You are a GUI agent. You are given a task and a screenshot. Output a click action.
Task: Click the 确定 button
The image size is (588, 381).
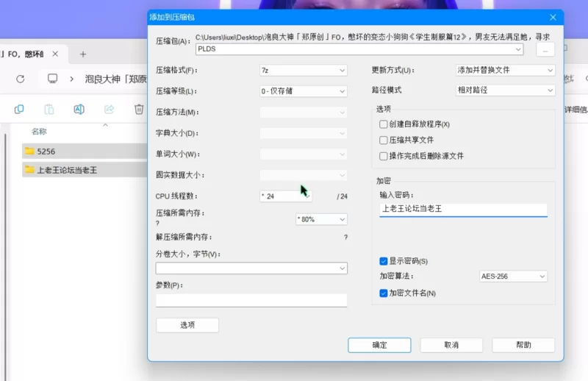click(379, 345)
